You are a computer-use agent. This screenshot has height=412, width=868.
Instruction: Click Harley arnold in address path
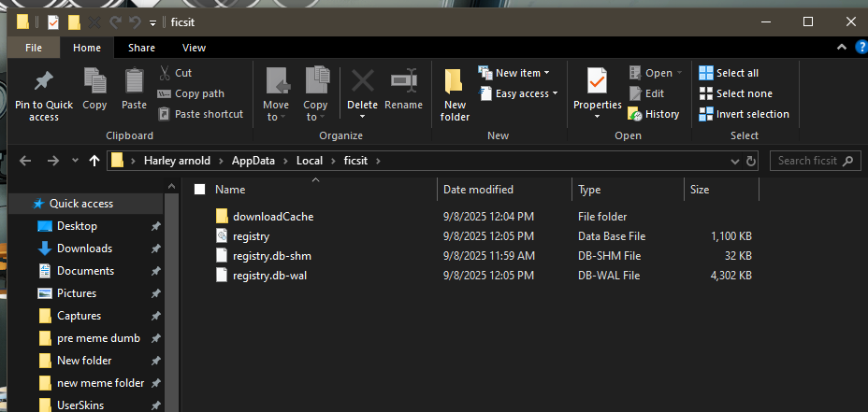(x=179, y=161)
